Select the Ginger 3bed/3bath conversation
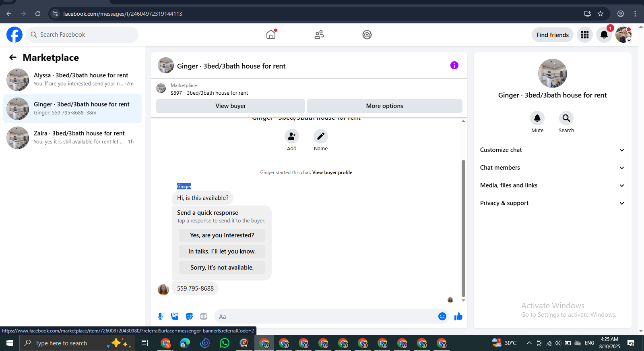Viewport: 644px width, 351px height. pyautogui.click(x=72, y=109)
